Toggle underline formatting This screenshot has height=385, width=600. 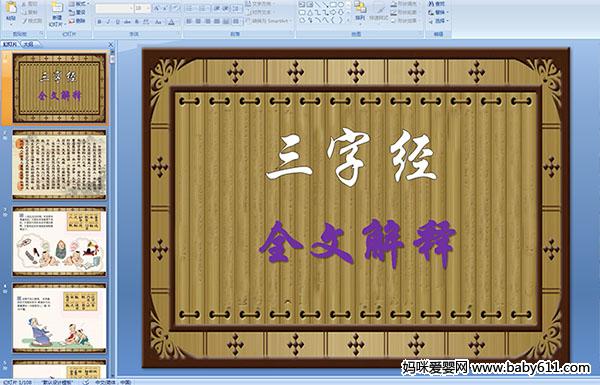(x=118, y=22)
